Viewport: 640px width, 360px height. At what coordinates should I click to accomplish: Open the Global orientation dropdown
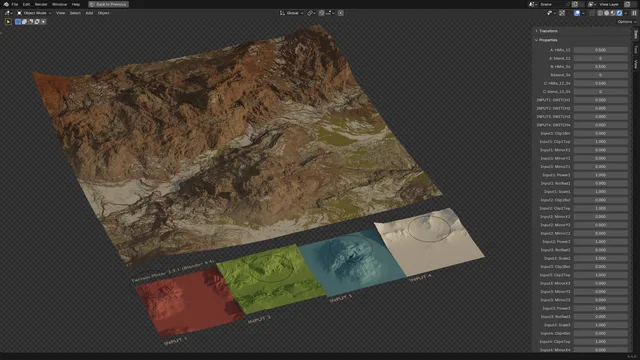click(291, 13)
